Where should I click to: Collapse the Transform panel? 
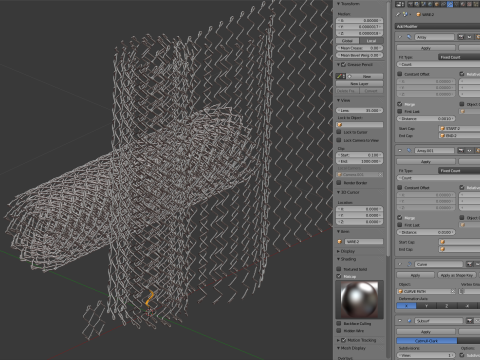[x=339, y=4]
